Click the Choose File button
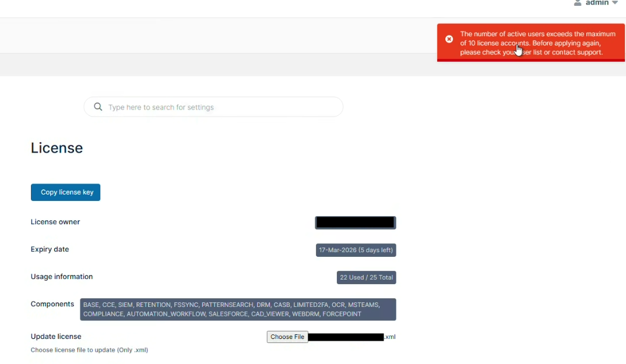The image size is (626, 364). (287, 337)
